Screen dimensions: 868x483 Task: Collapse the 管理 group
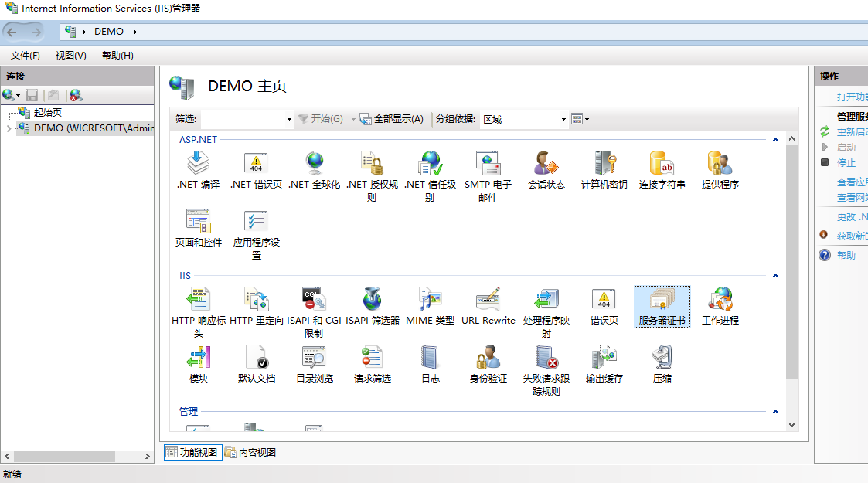[x=775, y=412]
